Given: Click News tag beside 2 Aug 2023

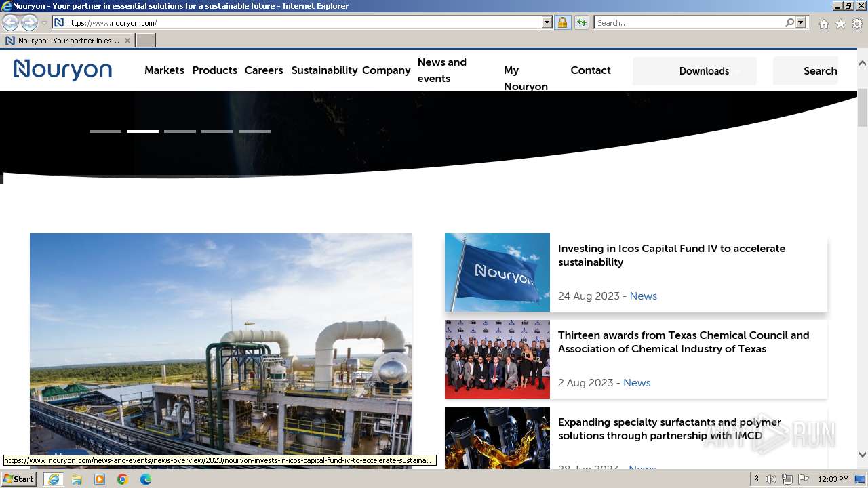Looking at the screenshot, I should click(x=637, y=383).
